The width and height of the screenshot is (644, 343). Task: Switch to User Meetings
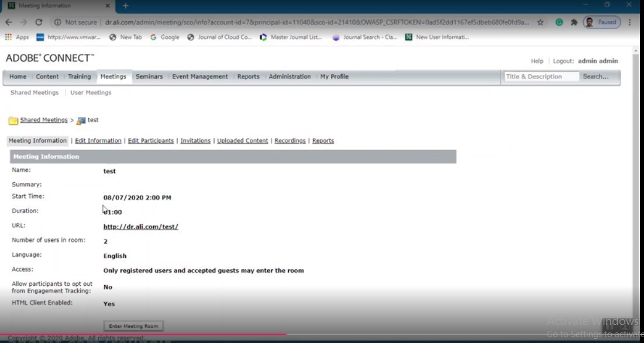[91, 93]
